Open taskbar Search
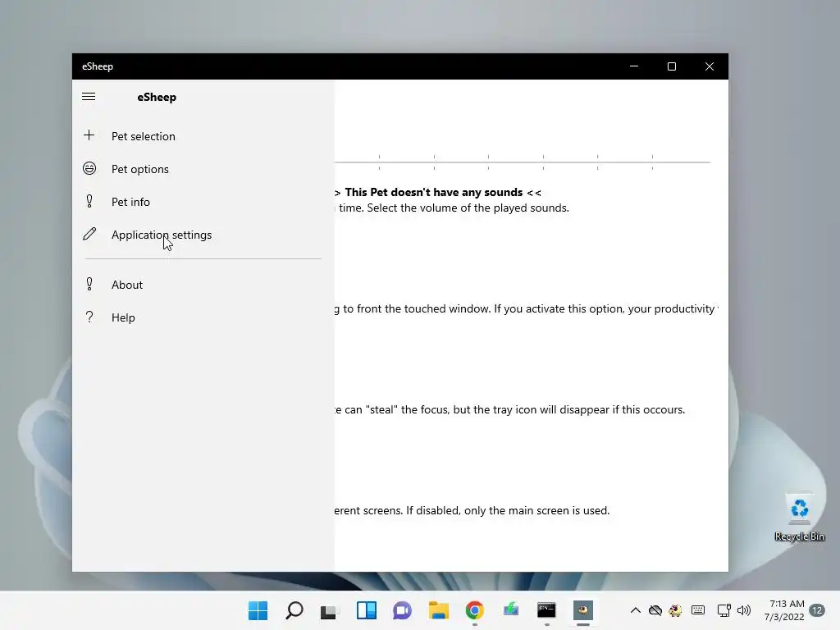 click(294, 610)
